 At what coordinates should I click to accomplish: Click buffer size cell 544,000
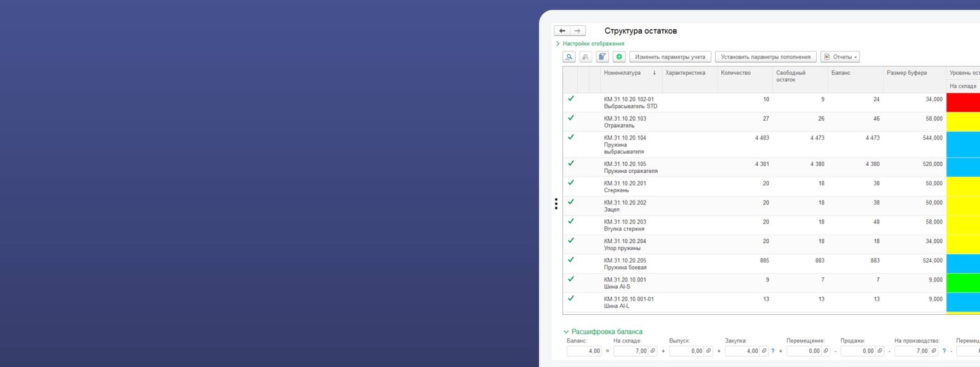click(x=914, y=144)
